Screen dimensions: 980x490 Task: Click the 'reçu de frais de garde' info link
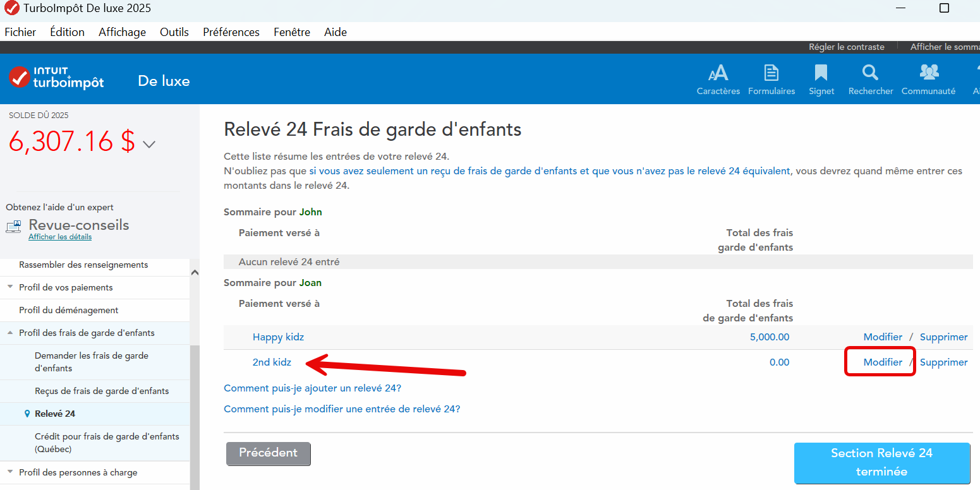pyautogui.click(x=550, y=171)
